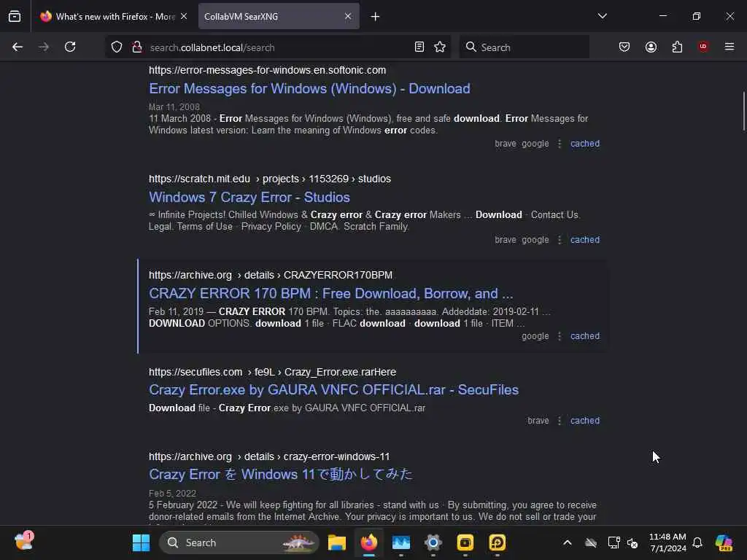Open cached link for CRAZY ERROR 170 BPM
The height and width of the screenshot is (560, 747).
pyautogui.click(x=585, y=335)
